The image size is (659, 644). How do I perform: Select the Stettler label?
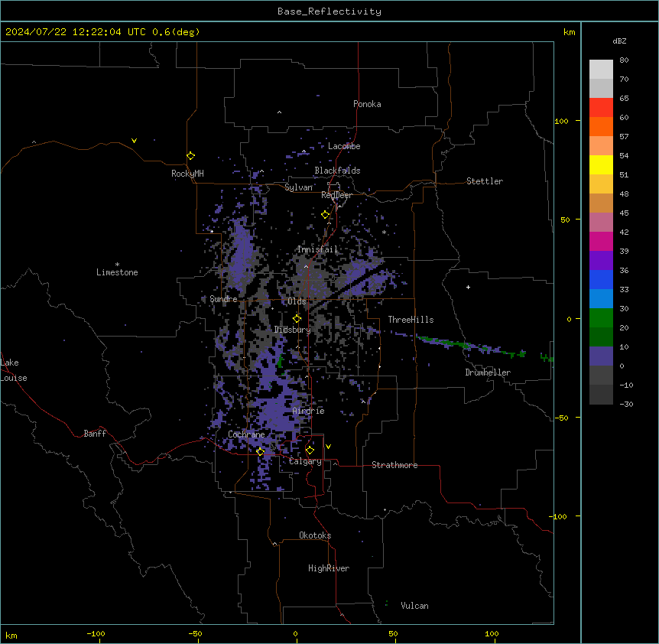484,181
